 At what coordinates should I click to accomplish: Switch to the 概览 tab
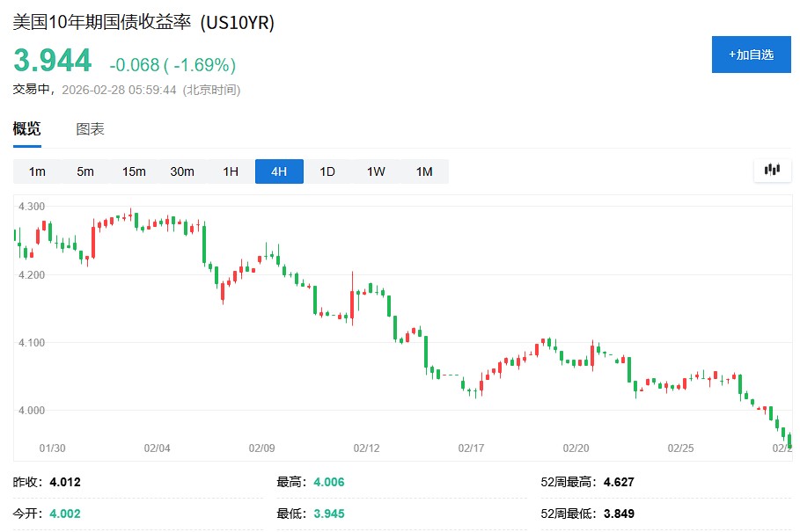26,129
